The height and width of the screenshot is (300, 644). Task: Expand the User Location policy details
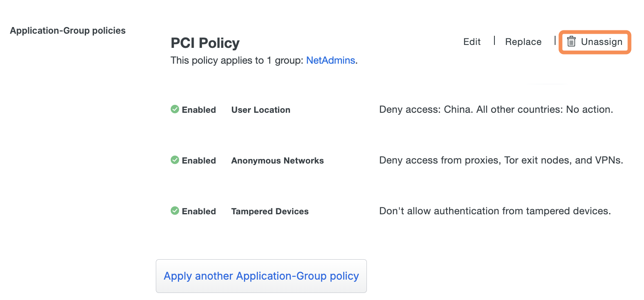click(x=261, y=109)
